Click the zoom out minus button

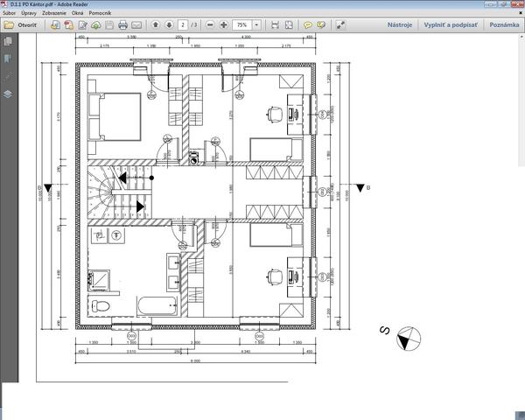tap(209, 25)
